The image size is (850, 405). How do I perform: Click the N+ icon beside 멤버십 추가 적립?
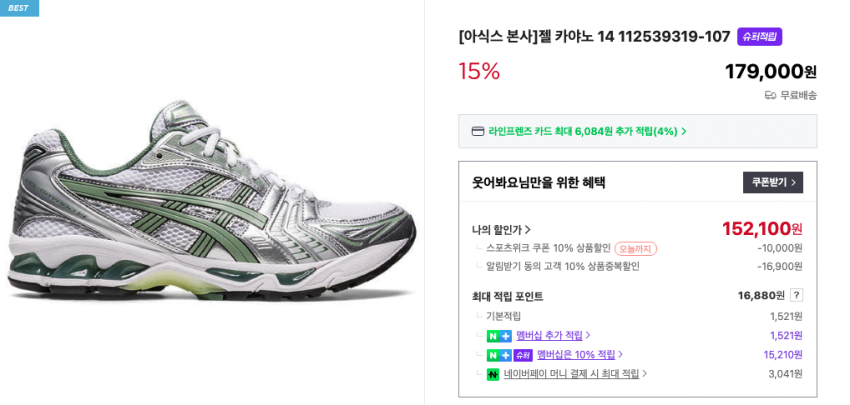pos(498,336)
